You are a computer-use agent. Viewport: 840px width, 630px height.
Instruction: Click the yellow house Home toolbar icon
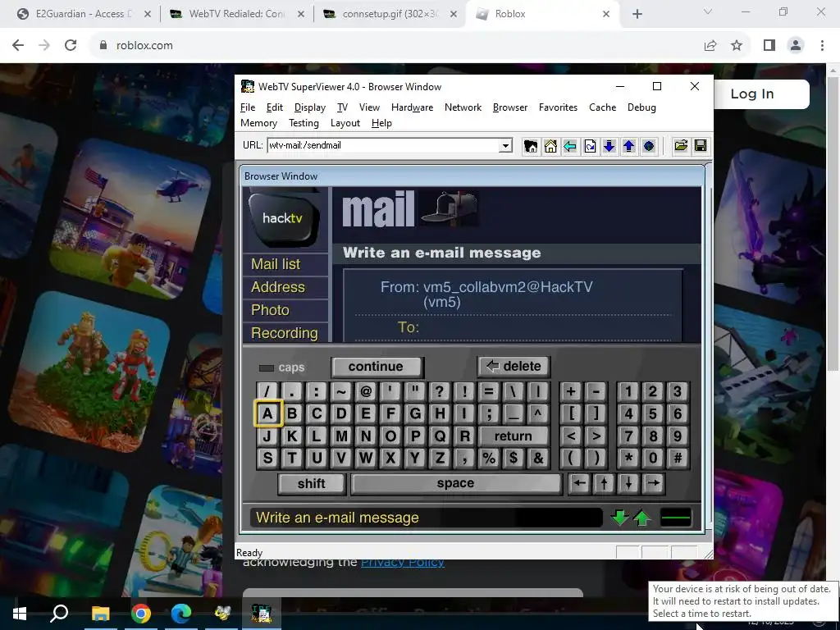550,146
